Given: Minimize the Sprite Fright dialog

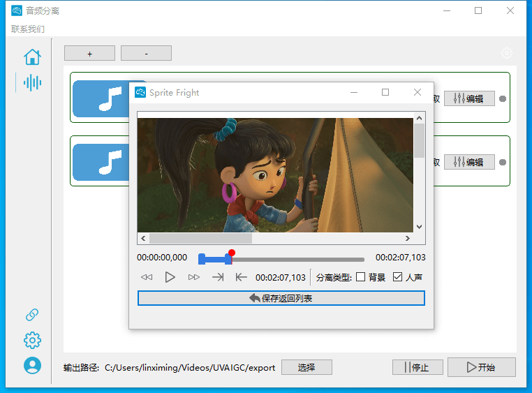Looking at the screenshot, I should (354, 92).
